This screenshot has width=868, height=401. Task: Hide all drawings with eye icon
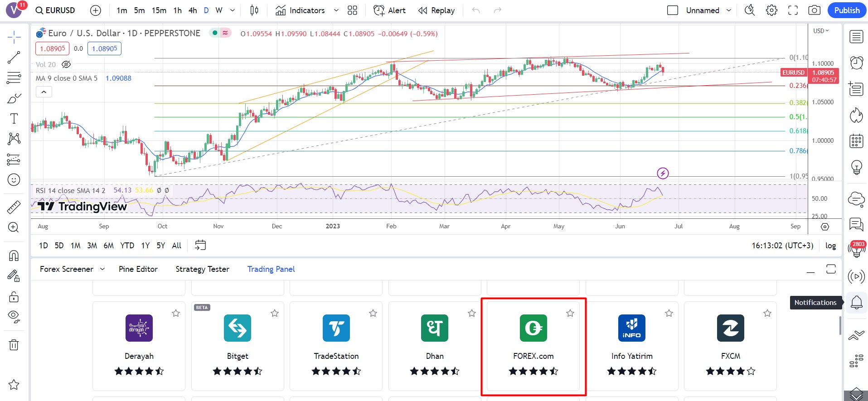(14, 317)
